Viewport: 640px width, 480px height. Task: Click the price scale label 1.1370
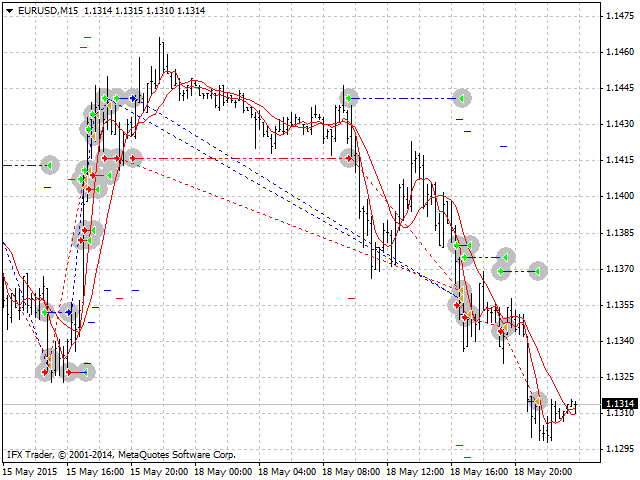point(620,269)
